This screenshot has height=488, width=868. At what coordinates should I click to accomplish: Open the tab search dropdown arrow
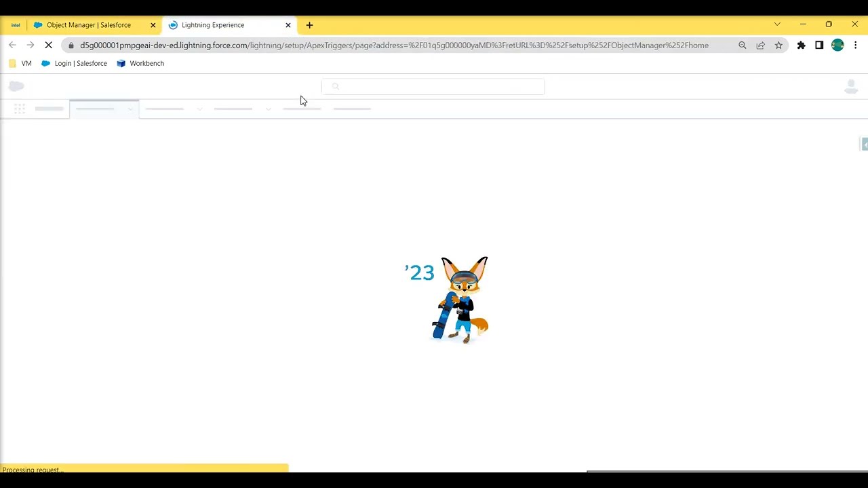tap(777, 24)
